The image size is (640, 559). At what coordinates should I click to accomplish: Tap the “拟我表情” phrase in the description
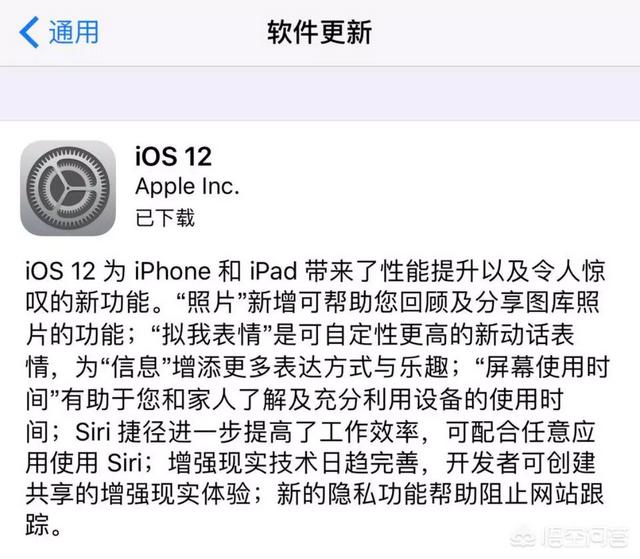pyautogui.click(x=211, y=335)
